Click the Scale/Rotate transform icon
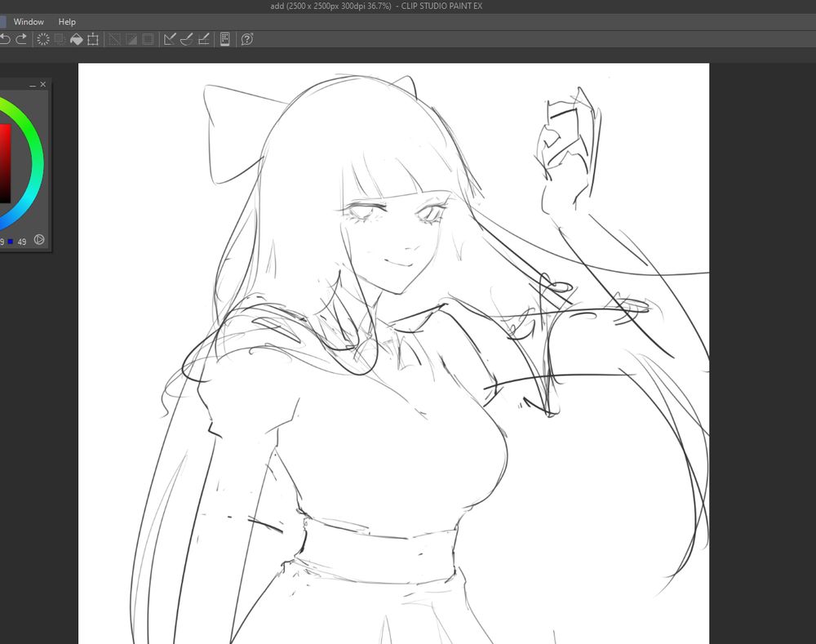The height and width of the screenshot is (644, 816). (93, 39)
